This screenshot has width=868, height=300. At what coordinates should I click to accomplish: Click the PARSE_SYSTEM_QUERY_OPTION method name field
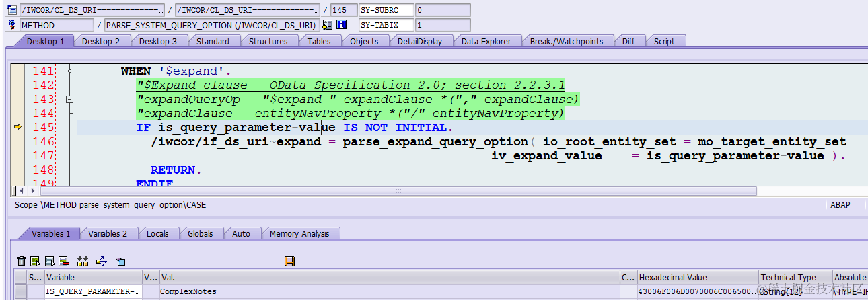(x=212, y=25)
